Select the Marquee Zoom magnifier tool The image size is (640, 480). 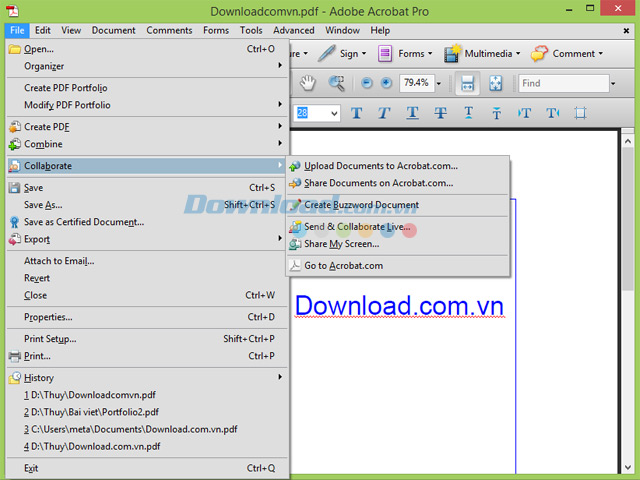pyautogui.click(x=336, y=83)
